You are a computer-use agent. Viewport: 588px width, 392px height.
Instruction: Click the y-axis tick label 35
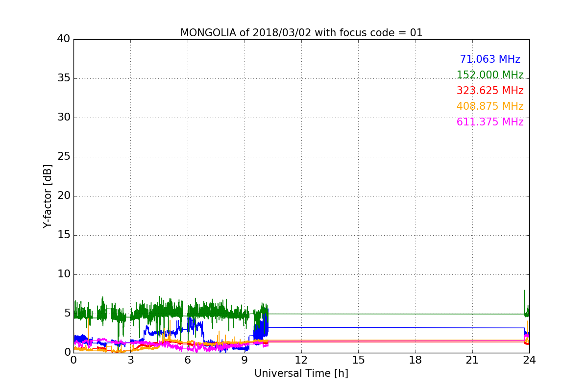64,78
